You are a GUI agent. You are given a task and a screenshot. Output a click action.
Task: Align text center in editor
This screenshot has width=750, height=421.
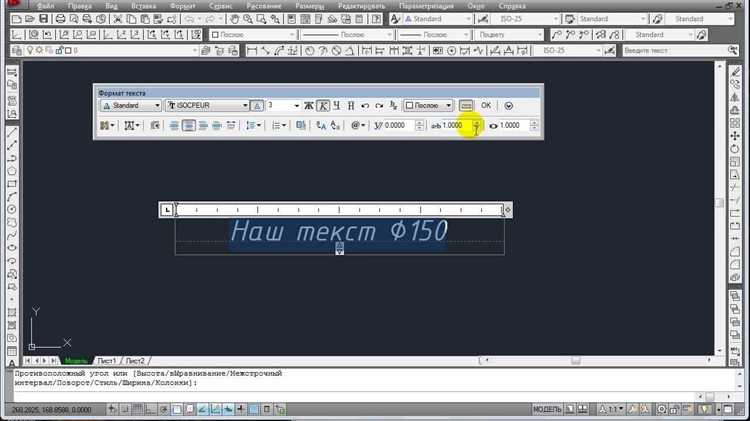(x=188, y=125)
